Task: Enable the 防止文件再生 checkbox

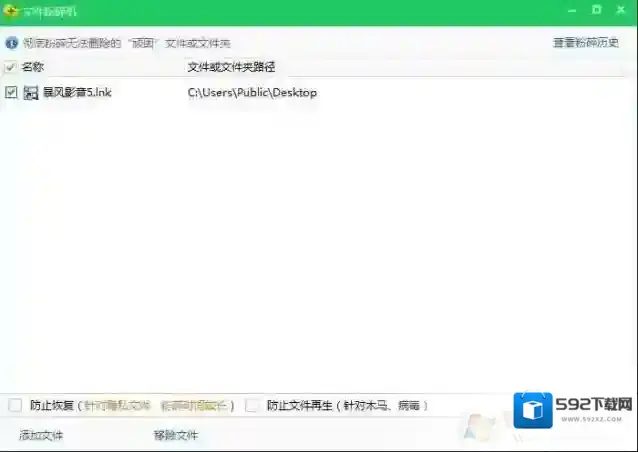Action: (252, 405)
